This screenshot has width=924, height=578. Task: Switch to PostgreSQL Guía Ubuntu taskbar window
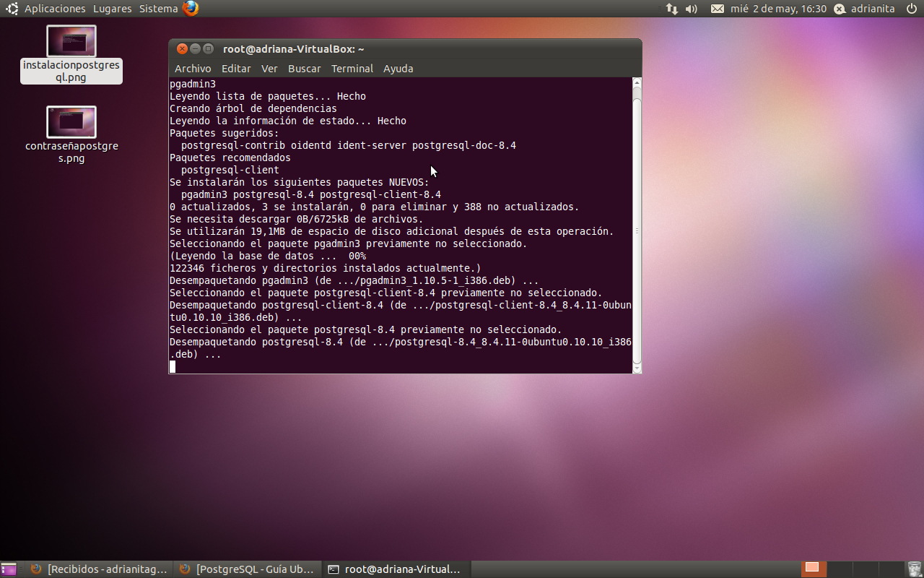tap(248, 569)
